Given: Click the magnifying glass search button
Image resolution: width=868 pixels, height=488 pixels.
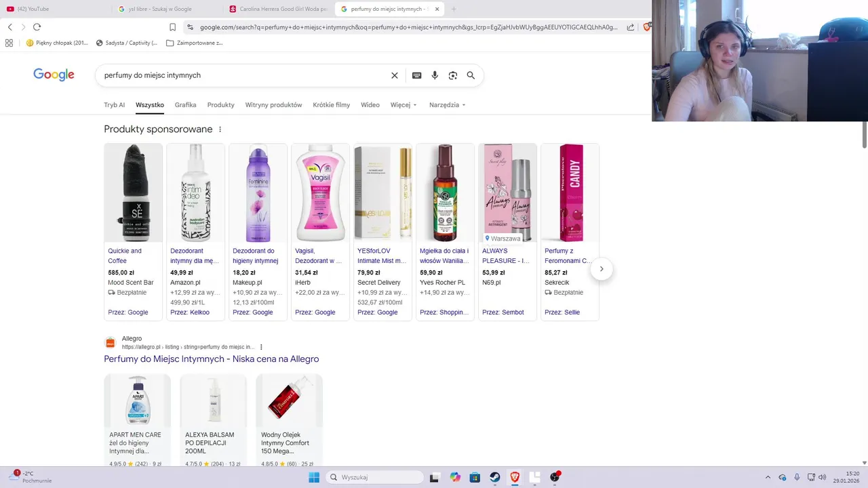Looking at the screenshot, I should tap(471, 75).
